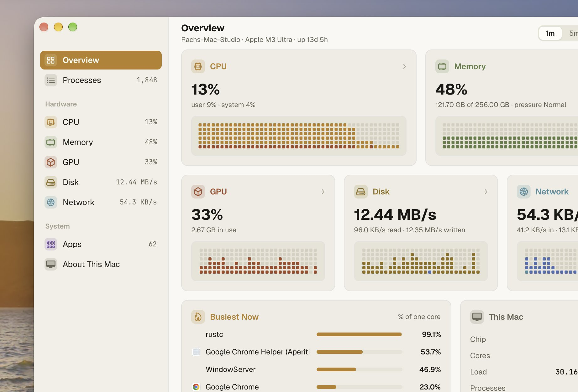
Task: Click the Busiest Now flame icon
Action: 198,317
